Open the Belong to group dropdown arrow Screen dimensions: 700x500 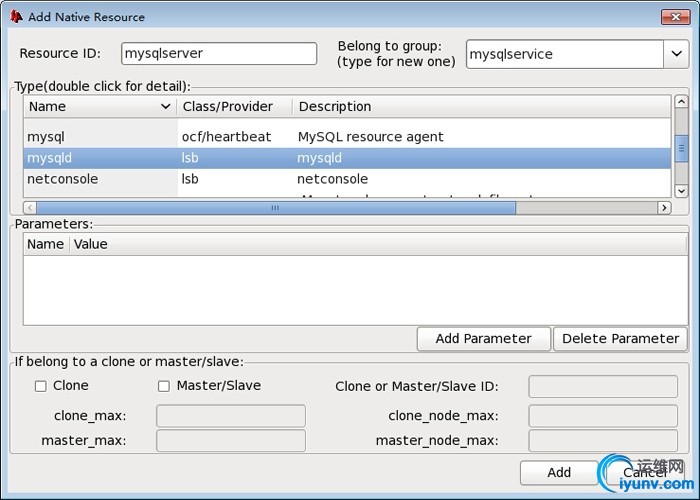[676, 54]
